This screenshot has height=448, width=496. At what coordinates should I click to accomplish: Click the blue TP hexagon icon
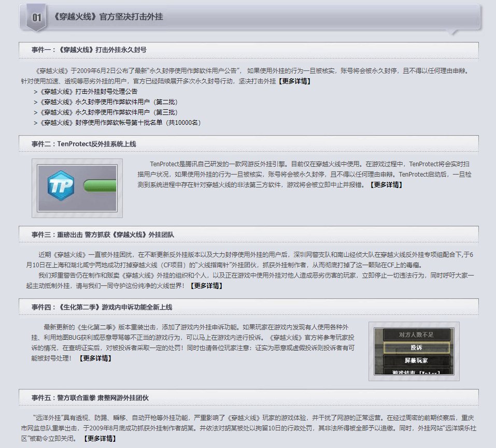click(x=61, y=185)
